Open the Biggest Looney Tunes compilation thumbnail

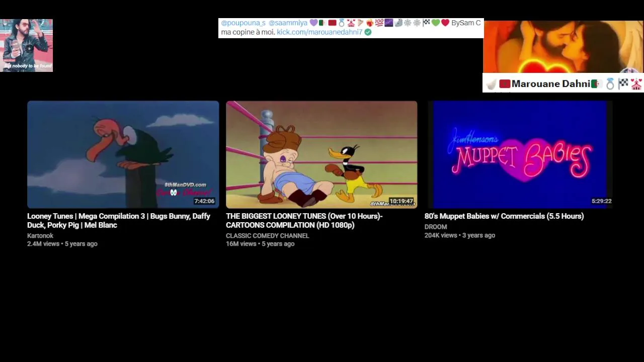(321, 154)
